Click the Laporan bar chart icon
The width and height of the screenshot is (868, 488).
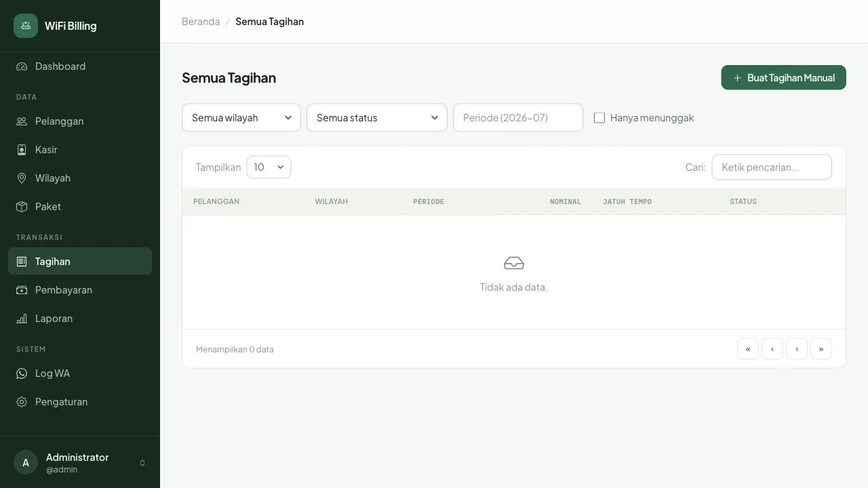click(x=22, y=319)
